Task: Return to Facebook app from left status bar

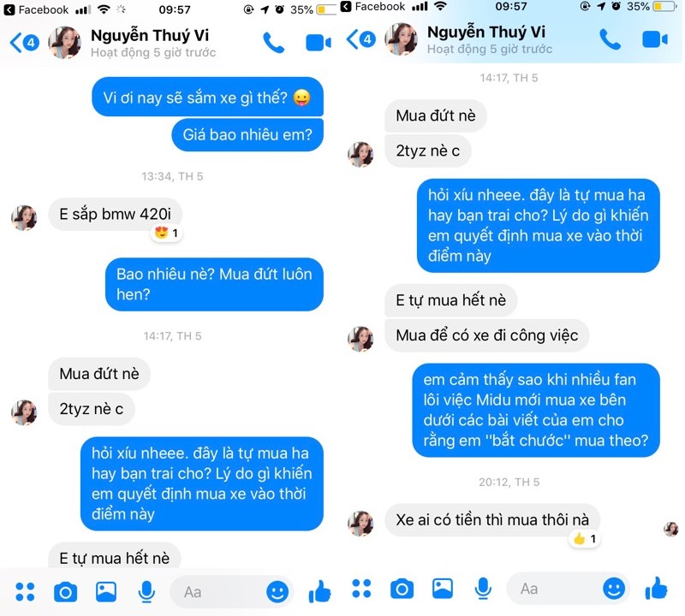Action: click(x=36, y=9)
